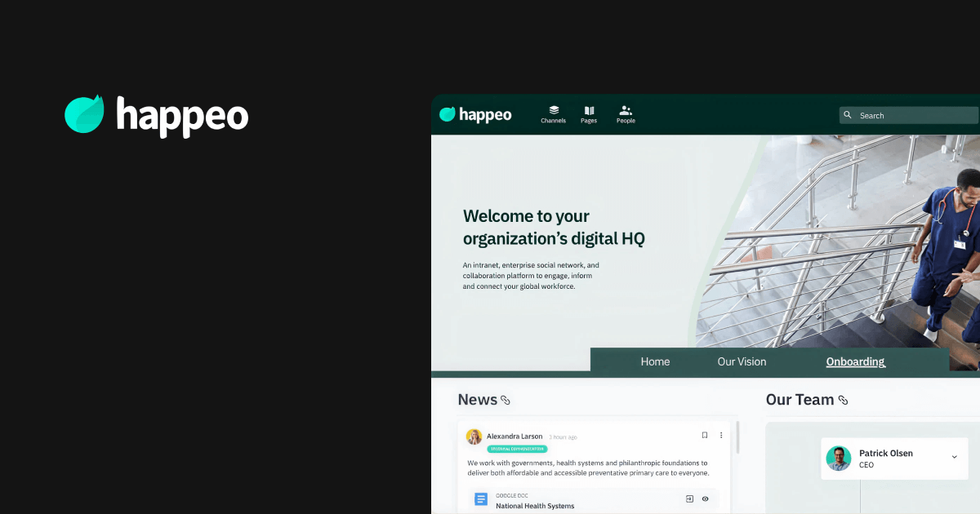Click Patrick Olsen's profile photo
Image resolution: width=980 pixels, height=514 pixels.
point(838,458)
